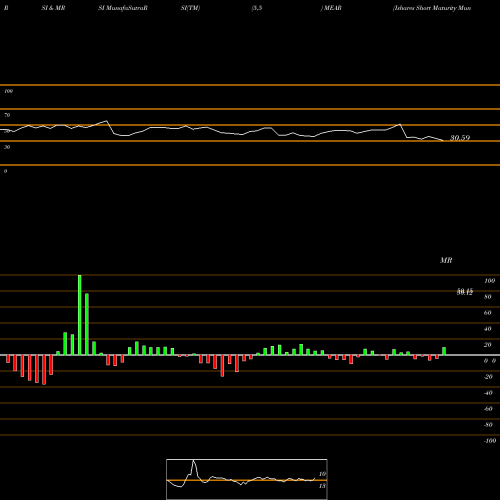Click the RSI scale label 30
This screenshot has height=500, width=500.
7,147
